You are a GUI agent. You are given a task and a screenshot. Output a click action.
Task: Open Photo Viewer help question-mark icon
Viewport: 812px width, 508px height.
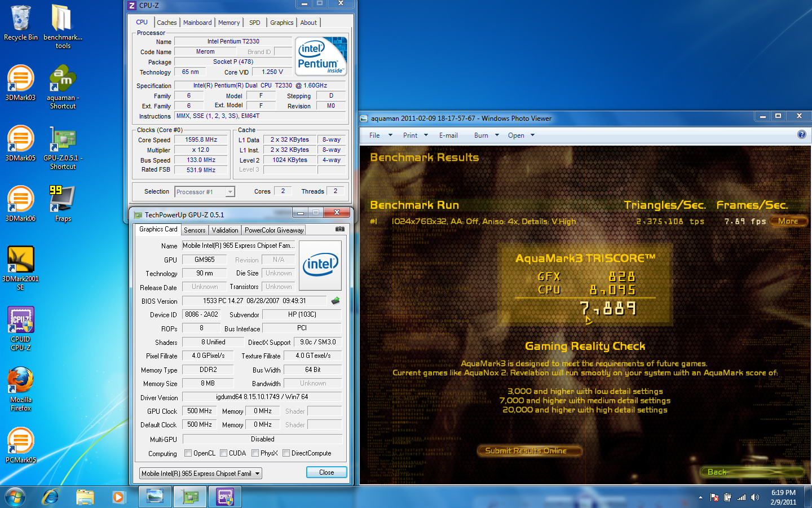pos(802,134)
